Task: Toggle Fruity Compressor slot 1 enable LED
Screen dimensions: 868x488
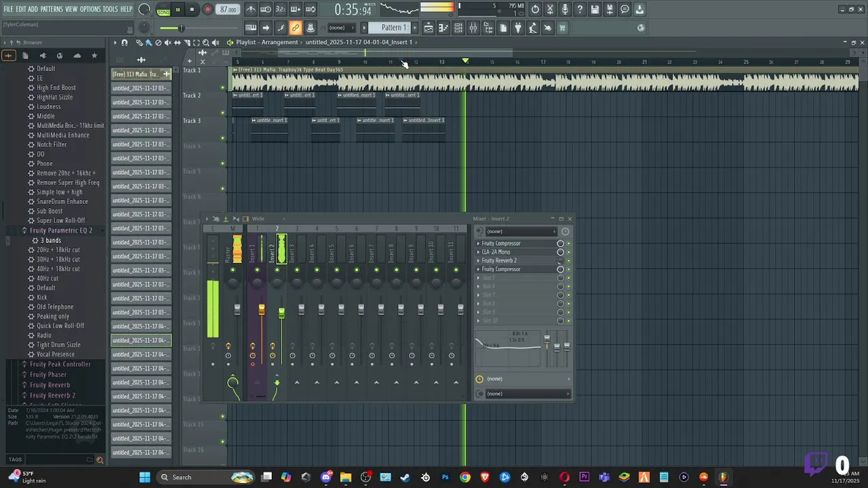Action: click(x=568, y=243)
